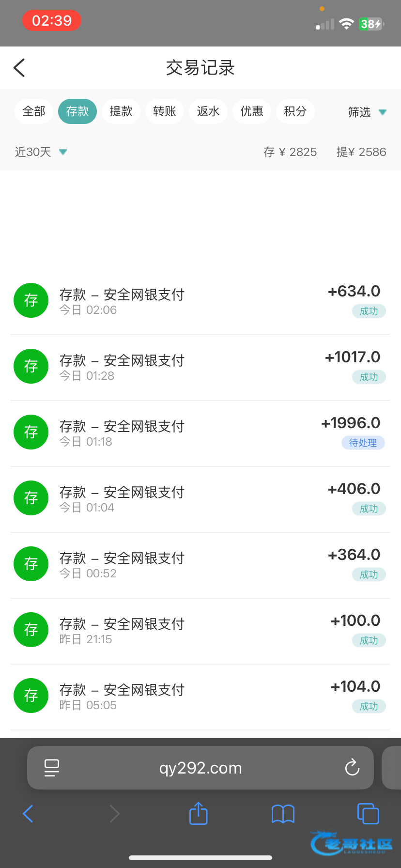Select the 提款 tab
Image resolution: width=401 pixels, height=868 pixels.
(x=121, y=111)
